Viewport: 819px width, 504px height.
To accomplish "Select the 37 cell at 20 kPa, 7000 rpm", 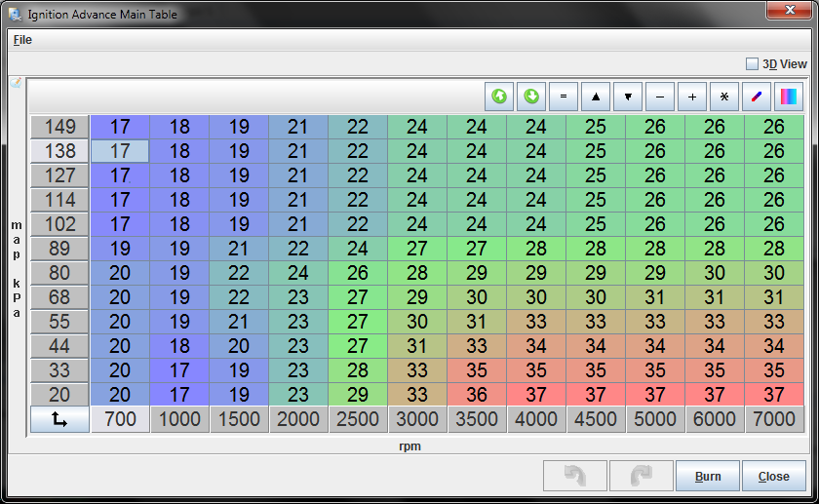I will [774, 395].
